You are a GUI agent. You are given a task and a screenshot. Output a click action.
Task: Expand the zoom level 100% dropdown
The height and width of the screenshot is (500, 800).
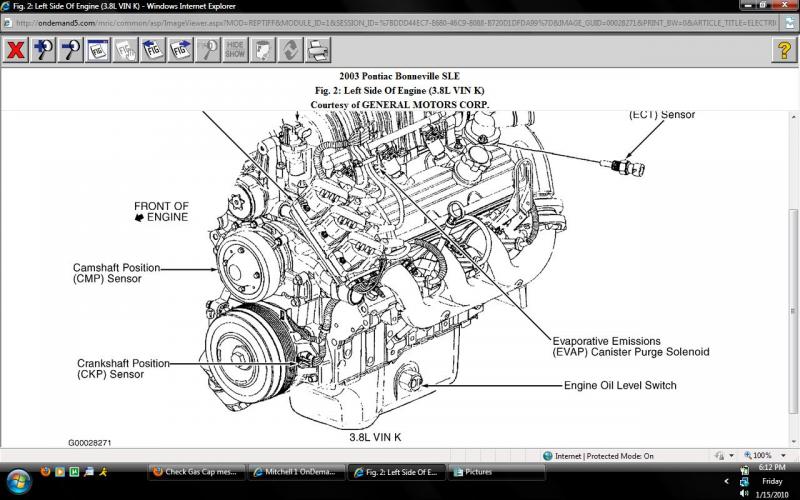784,455
